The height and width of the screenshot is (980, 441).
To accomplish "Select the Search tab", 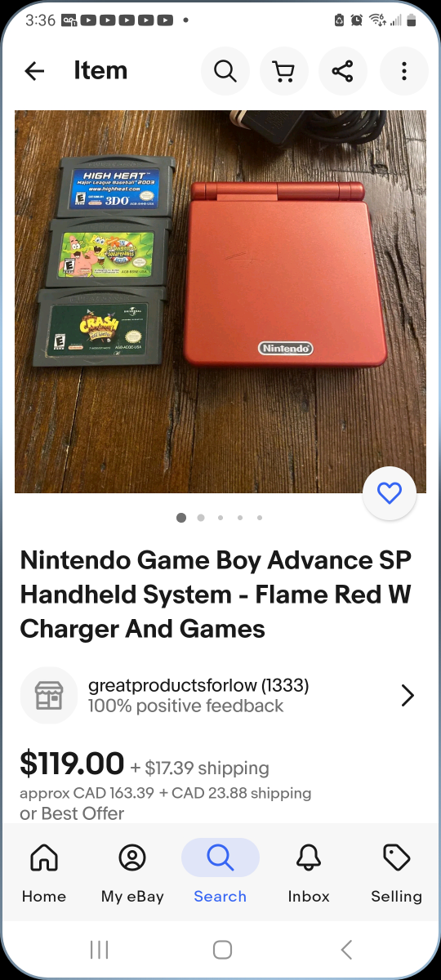I will pos(220,873).
